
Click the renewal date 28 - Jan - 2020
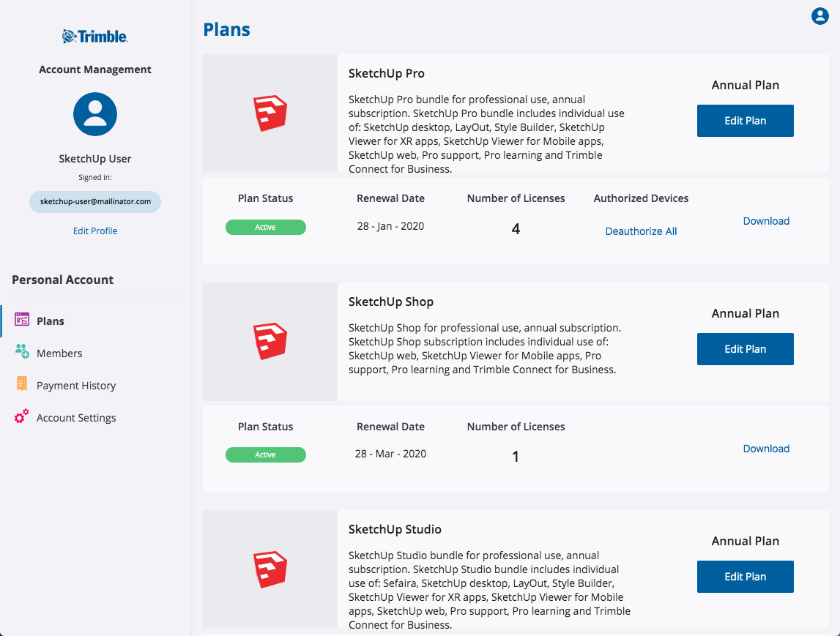point(390,226)
